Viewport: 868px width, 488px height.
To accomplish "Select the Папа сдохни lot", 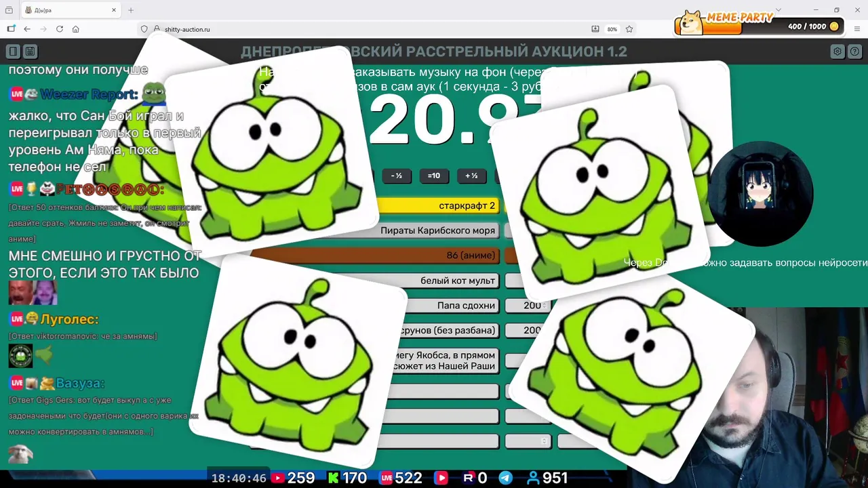I will click(453, 306).
